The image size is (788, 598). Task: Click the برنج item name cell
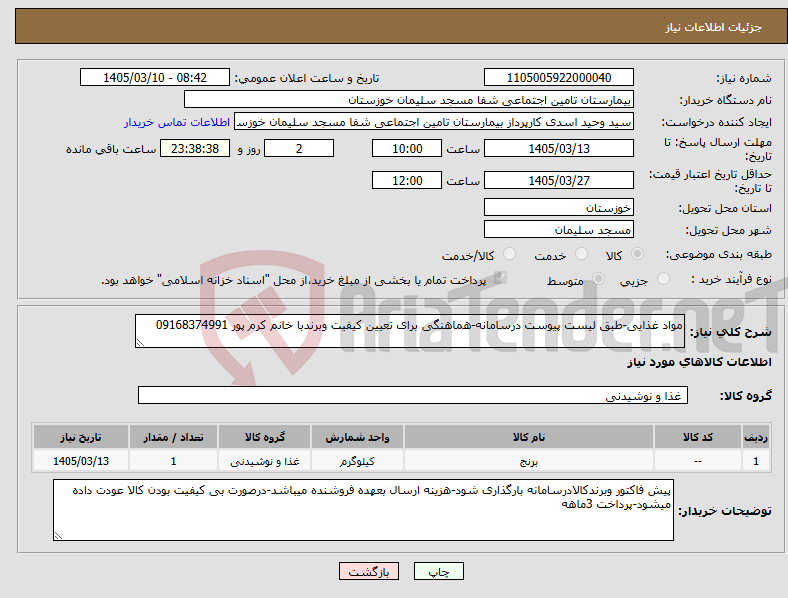click(x=529, y=461)
